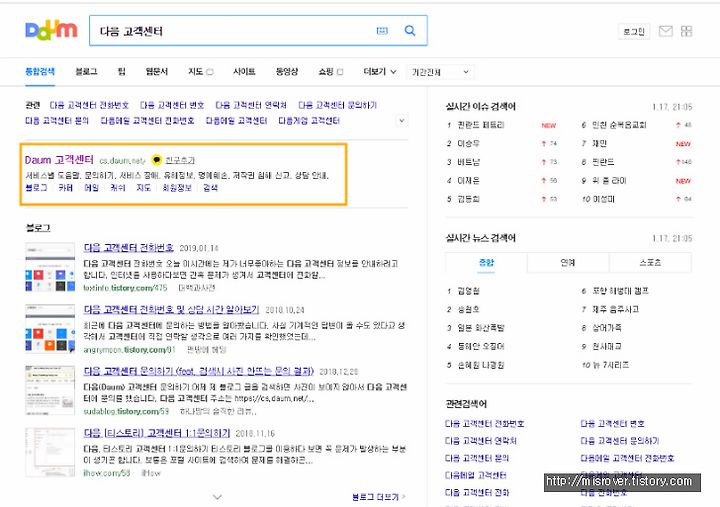The image size is (720, 507).
Task: Select the 연예 news tab
Action: [568, 263]
